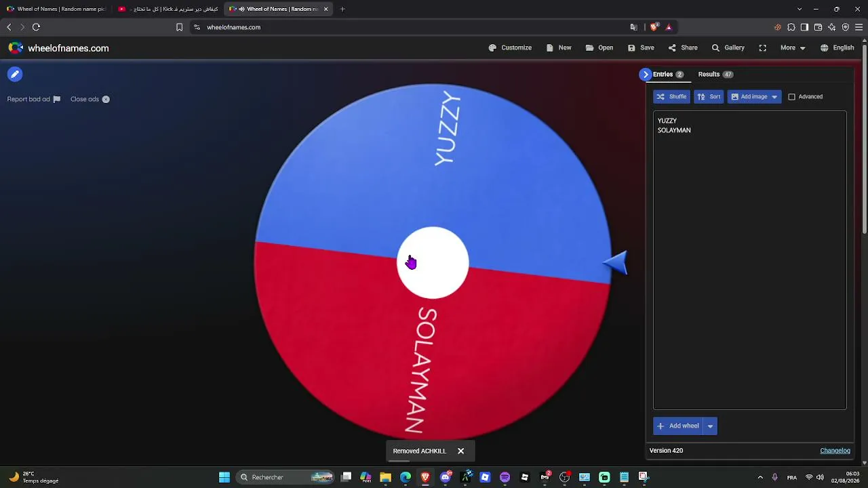Screen dimensions: 868x488
Task: Report bad ad flag
Action: coord(34,99)
